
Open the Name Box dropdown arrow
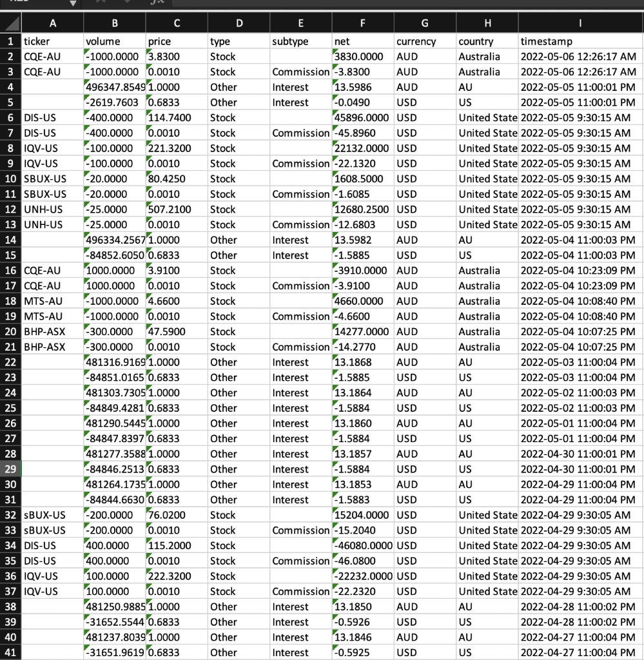coord(73,3)
